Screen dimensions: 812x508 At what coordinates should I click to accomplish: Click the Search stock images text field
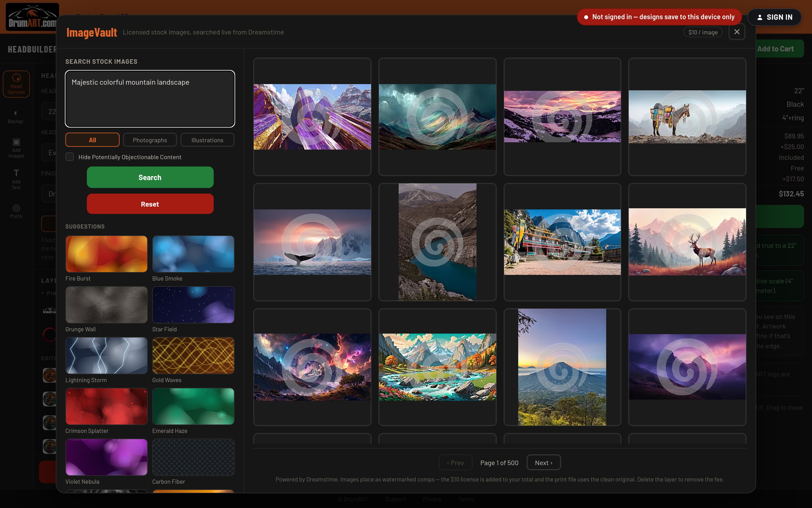(x=150, y=99)
